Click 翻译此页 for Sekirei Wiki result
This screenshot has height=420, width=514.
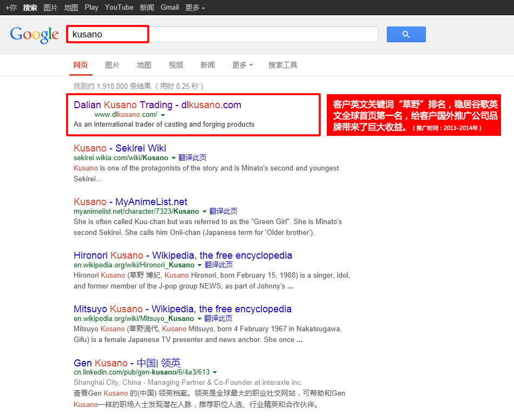[x=193, y=157]
